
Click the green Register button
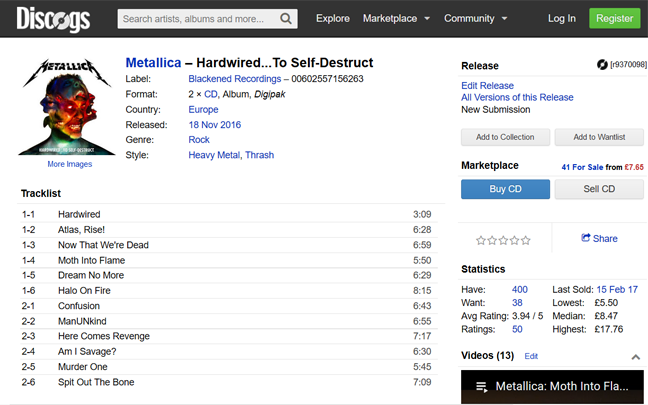614,19
